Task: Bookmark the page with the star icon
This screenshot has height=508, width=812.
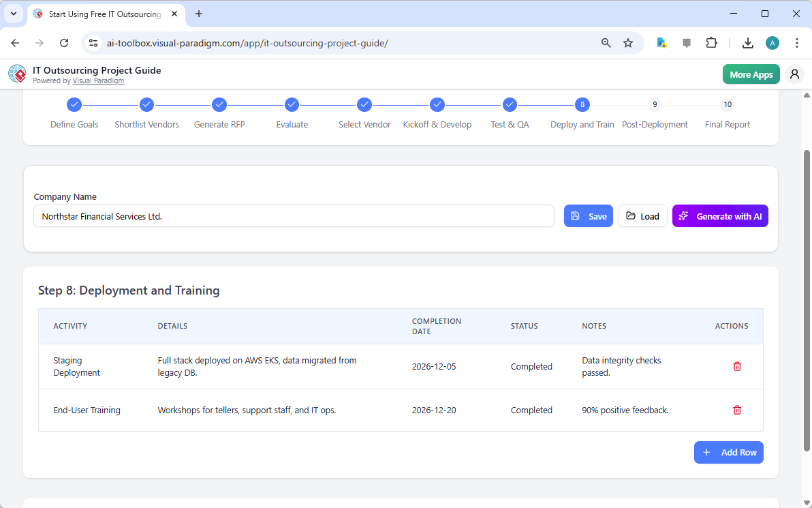Action: [627, 42]
